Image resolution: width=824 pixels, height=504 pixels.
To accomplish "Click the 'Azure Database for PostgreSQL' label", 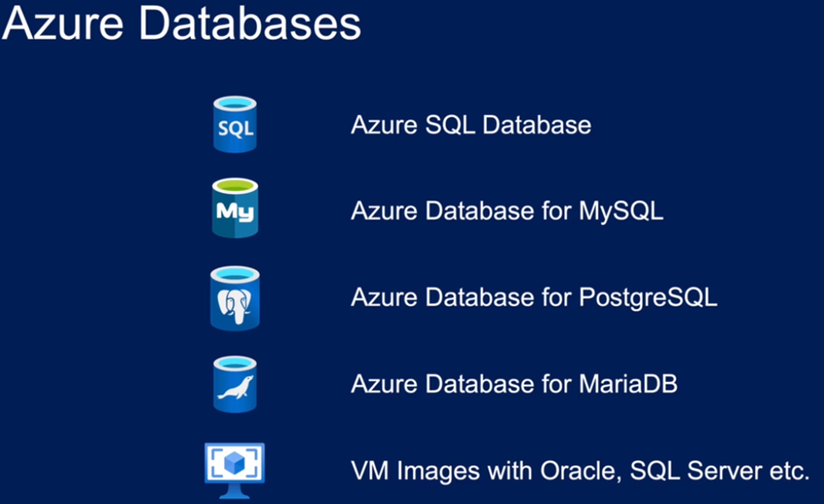I will click(x=534, y=298).
